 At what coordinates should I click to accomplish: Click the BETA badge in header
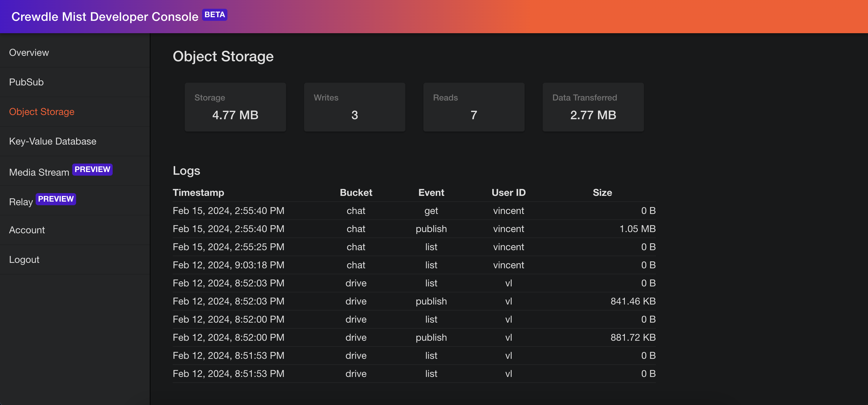pos(215,15)
